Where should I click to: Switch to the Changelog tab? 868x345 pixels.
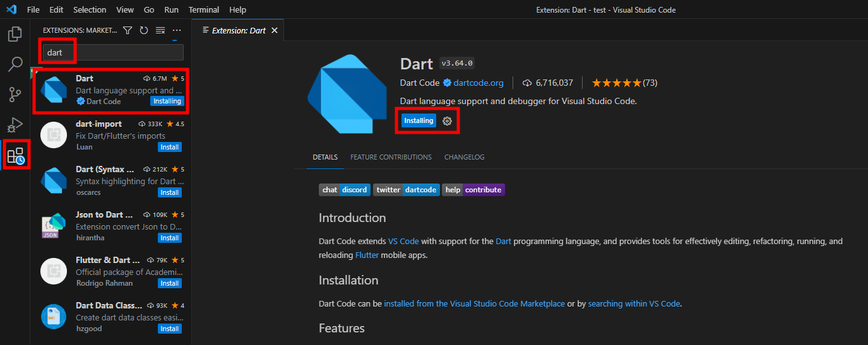coord(464,157)
